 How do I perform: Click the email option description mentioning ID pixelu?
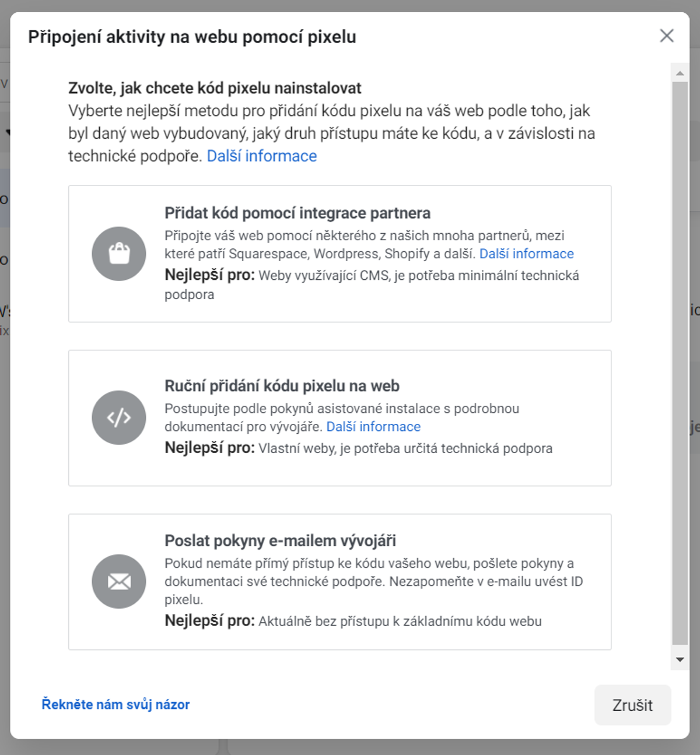point(374,581)
